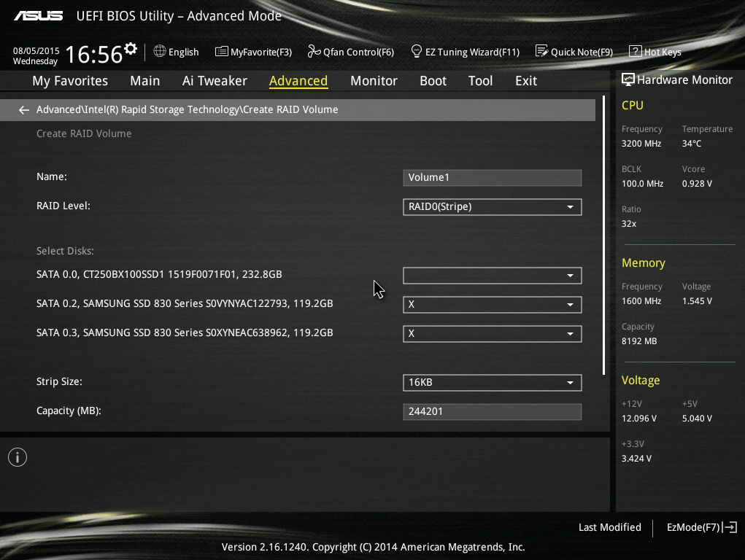Viewport: 745px width, 560px height.
Task: Click the Create RAID Volume heading text
Action: pyautogui.click(x=84, y=134)
